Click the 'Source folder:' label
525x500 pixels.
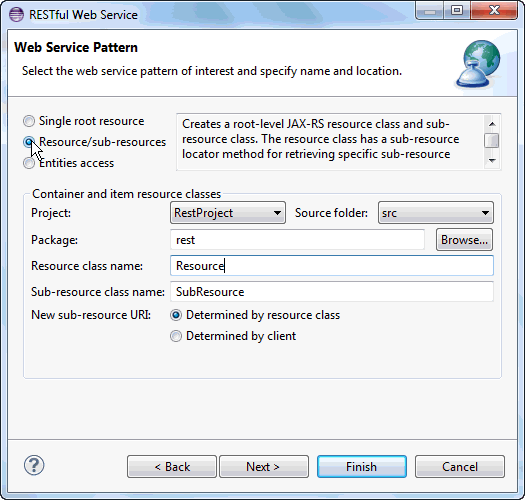point(331,213)
